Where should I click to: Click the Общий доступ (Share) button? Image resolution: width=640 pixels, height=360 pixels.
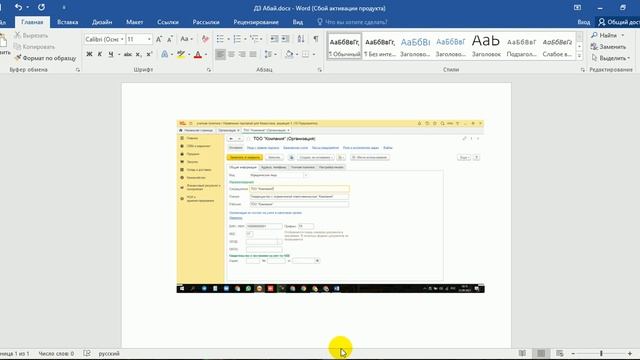pyautogui.click(x=618, y=22)
